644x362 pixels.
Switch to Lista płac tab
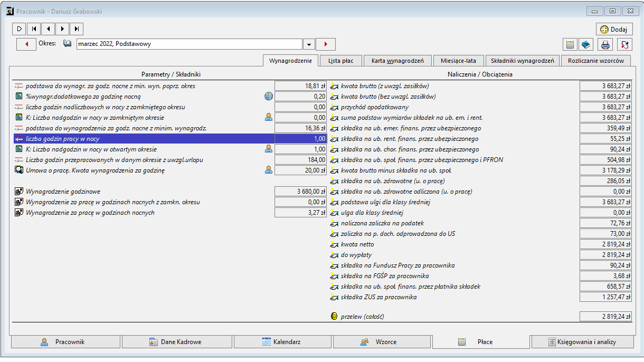[x=341, y=61]
